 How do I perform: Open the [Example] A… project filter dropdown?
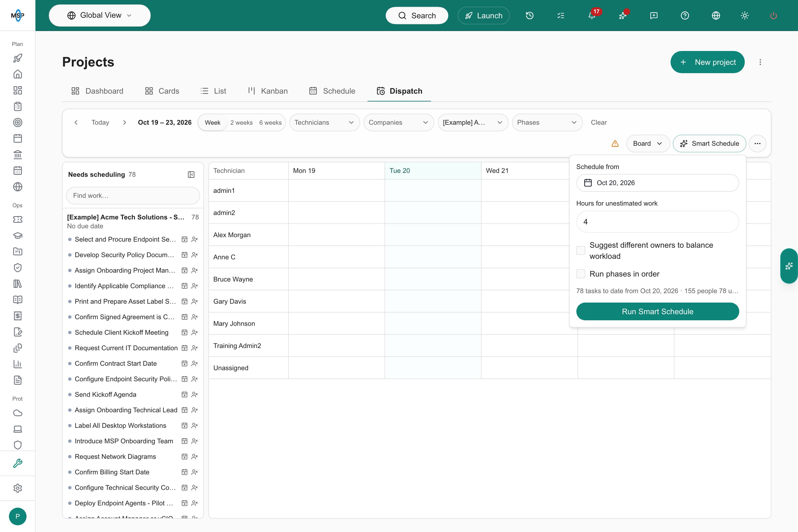(473, 122)
